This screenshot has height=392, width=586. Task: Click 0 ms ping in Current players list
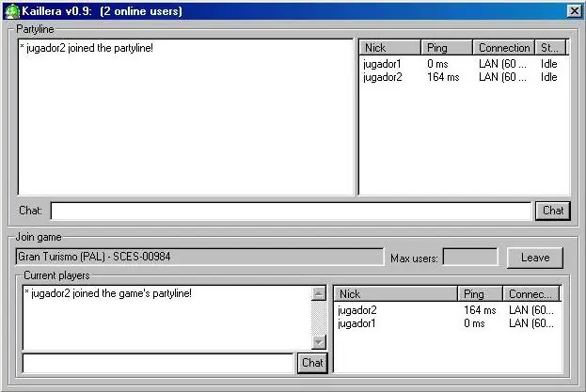pyautogui.click(x=474, y=323)
